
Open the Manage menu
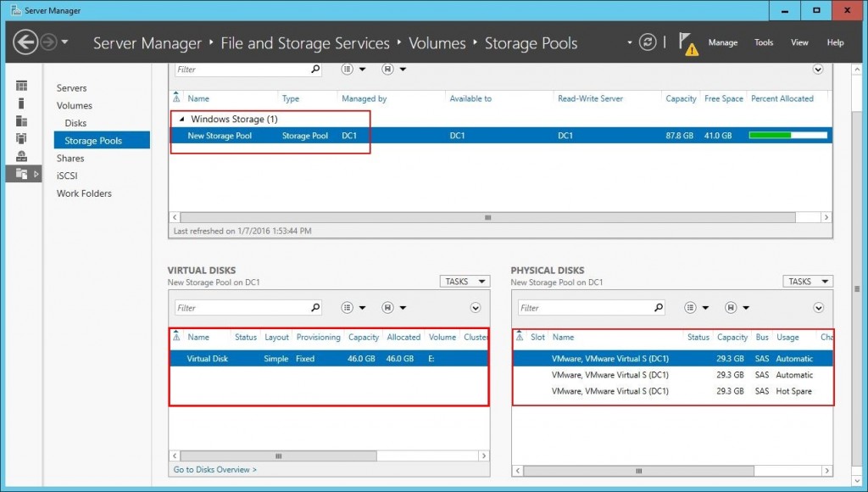tap(726, 42)
